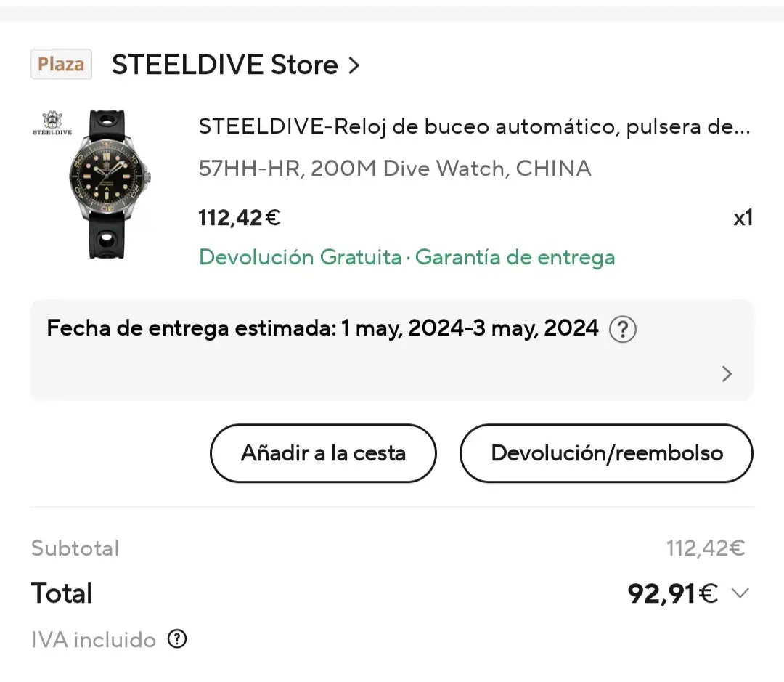Click the IVA incluido help icon
The width and height of the screenshot is (784, 682).
[x=177, y=639]
